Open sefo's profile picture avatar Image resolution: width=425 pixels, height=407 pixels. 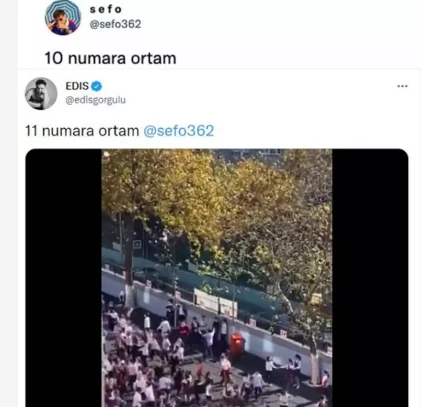tap(63, 17)
